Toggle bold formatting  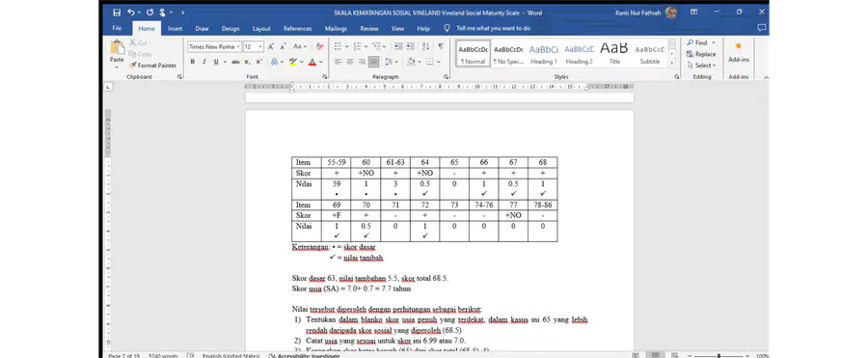pos(193,62)
